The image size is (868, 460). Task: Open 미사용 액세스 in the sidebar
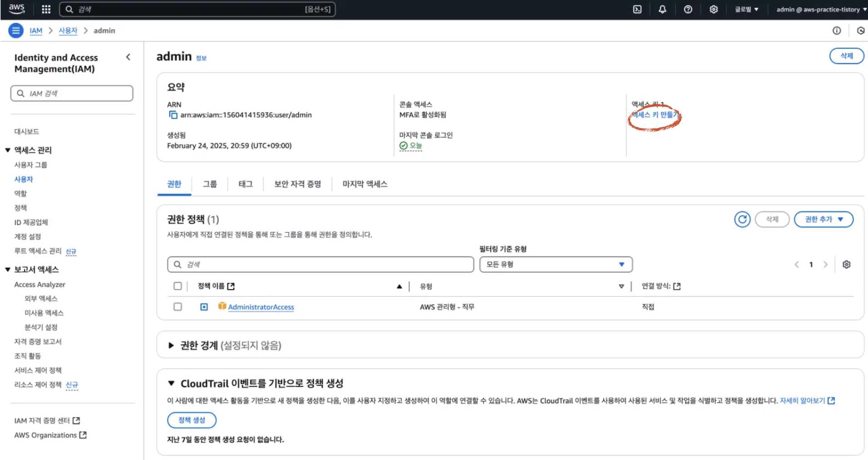point(44,313)
